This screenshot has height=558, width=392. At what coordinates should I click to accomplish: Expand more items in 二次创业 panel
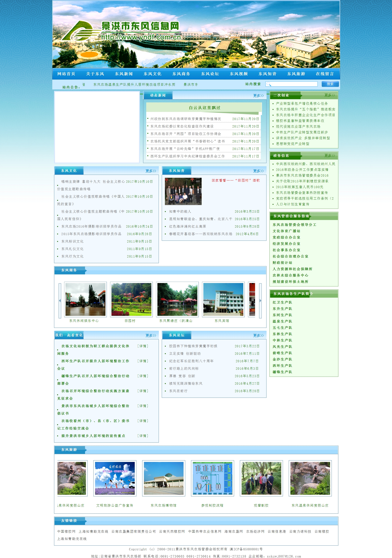tap(329, 95)
